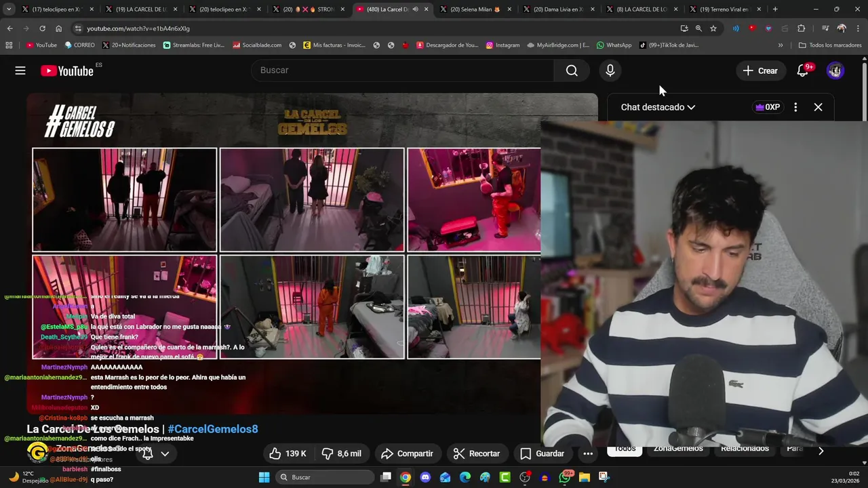The width and height of the screenshot is (868, 488).
Task: Click the Compartir share button
Action: pyautogui.click(x=407, y=453)
